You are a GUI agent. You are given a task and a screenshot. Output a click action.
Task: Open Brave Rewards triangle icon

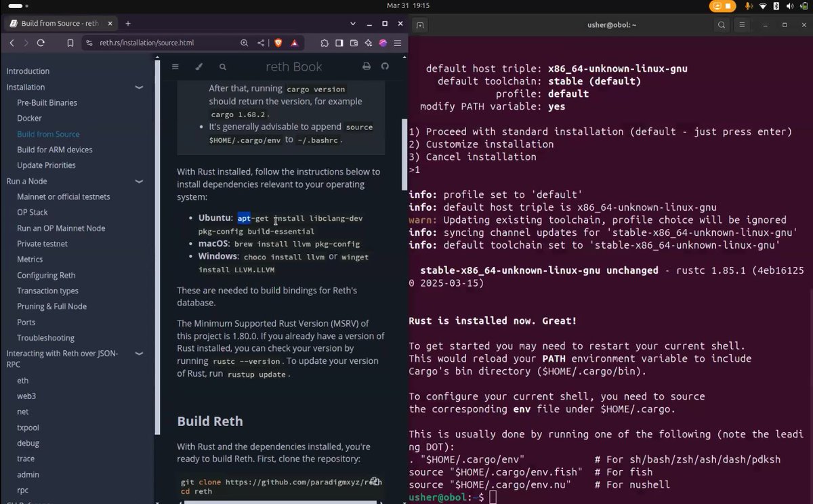(x=294, y=43)
